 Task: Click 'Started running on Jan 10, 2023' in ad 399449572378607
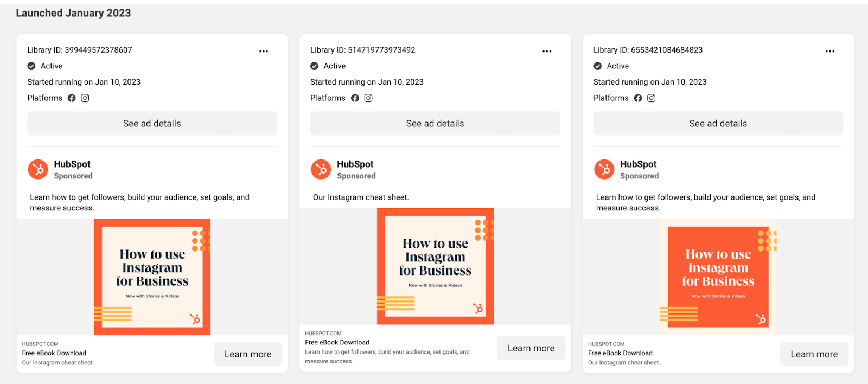[84, 82]
